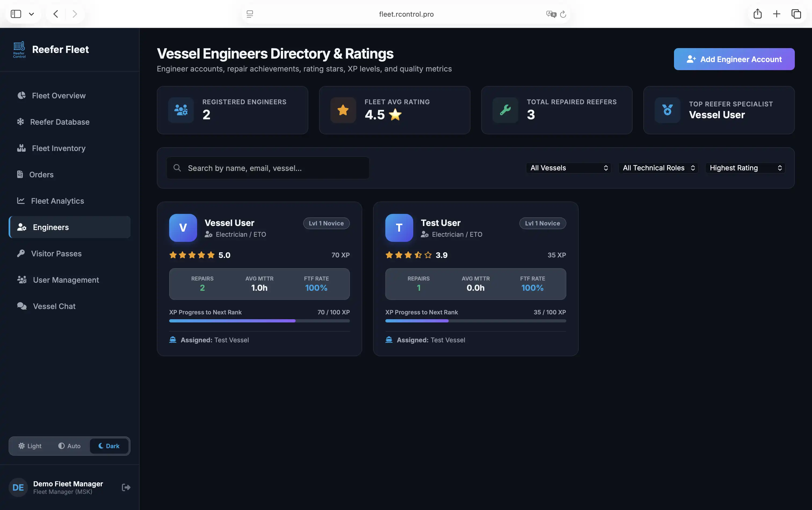This screenshot has height=510, width=812.
Task: Click Vessel User's Lvl 1 Novice badge
Action: point(326,223)
